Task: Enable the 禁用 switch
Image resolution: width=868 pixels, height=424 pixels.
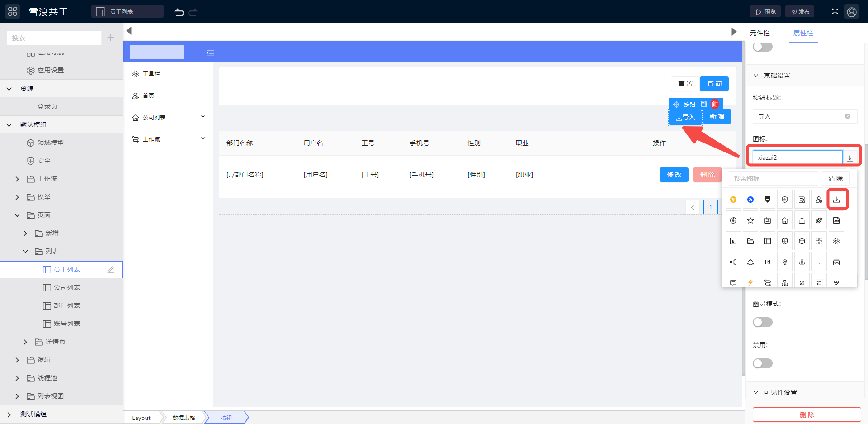Action: 762,363
